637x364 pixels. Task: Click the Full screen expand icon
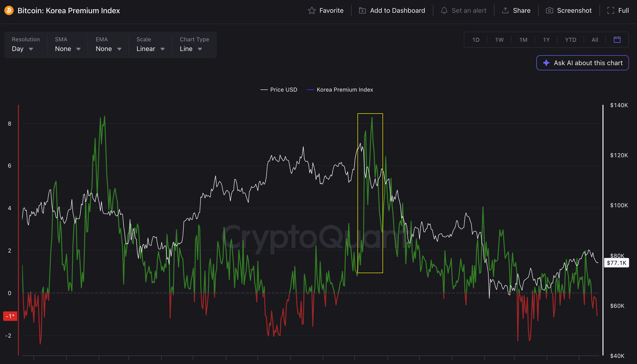[x=611, y=10]
